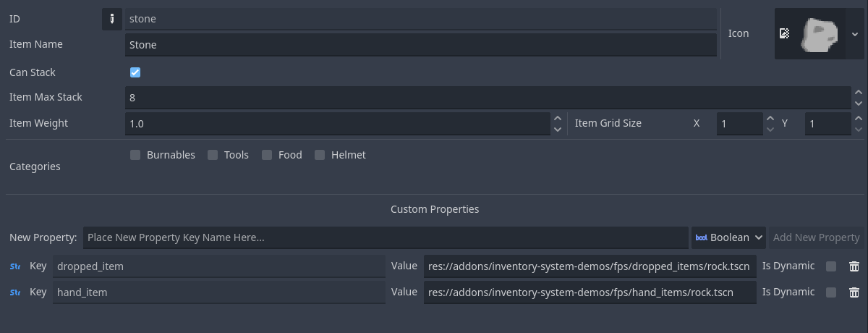
Task: Enable the Helmet category checkbox
Action: [320, 155]
